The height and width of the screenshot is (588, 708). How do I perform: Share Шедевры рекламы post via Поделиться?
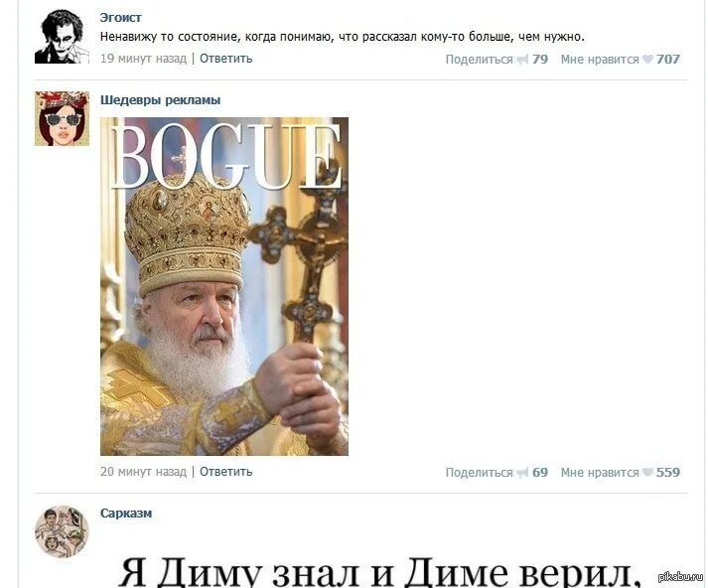(479, 473)
